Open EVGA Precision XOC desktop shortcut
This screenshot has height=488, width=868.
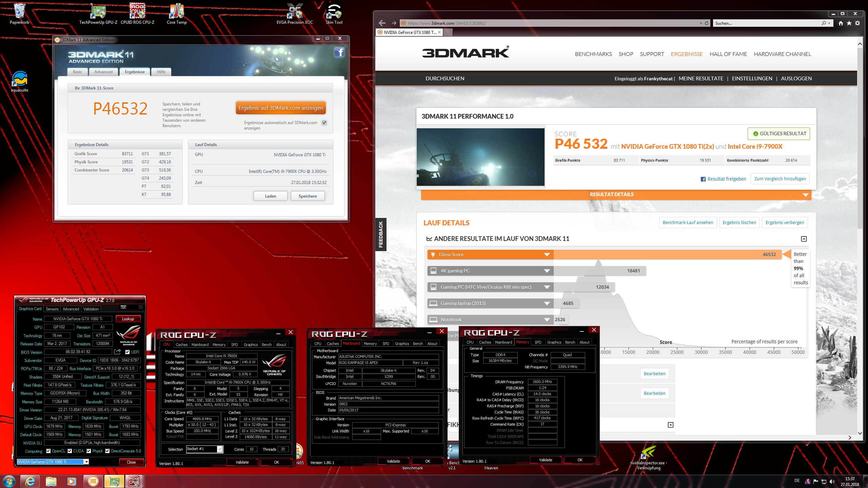click(295, 14)
